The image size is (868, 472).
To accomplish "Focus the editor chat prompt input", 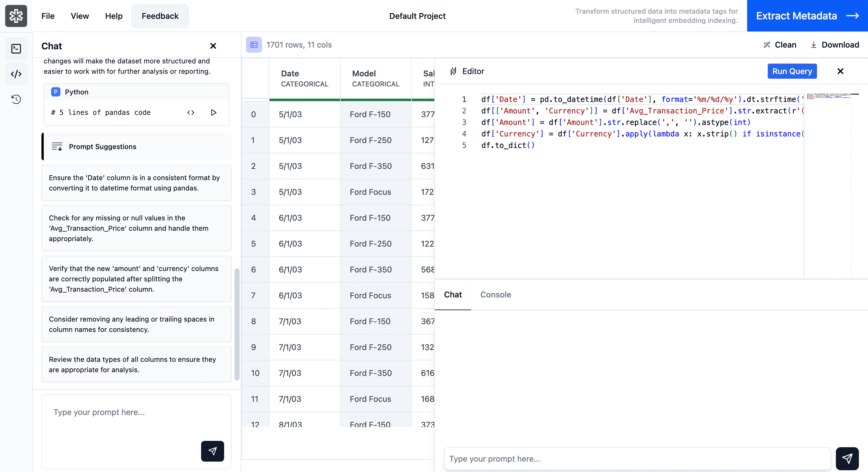I will (x=637, y=459).
